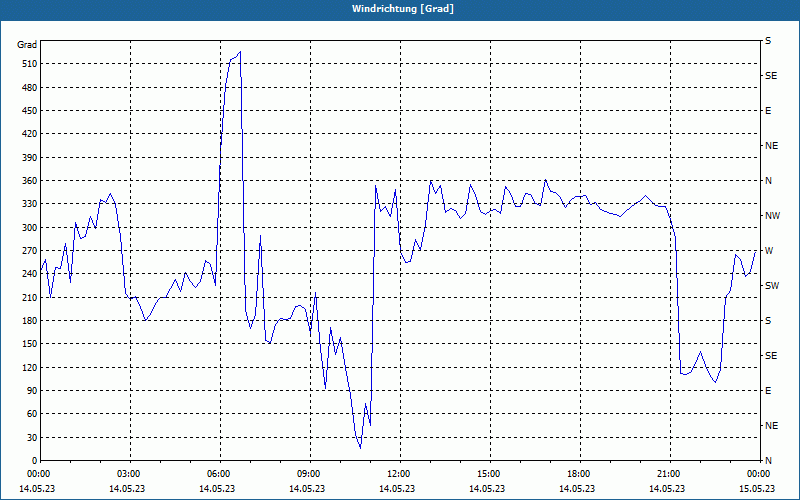Select the y-axis value '90'
800x500 pixels.
point(31,390)
